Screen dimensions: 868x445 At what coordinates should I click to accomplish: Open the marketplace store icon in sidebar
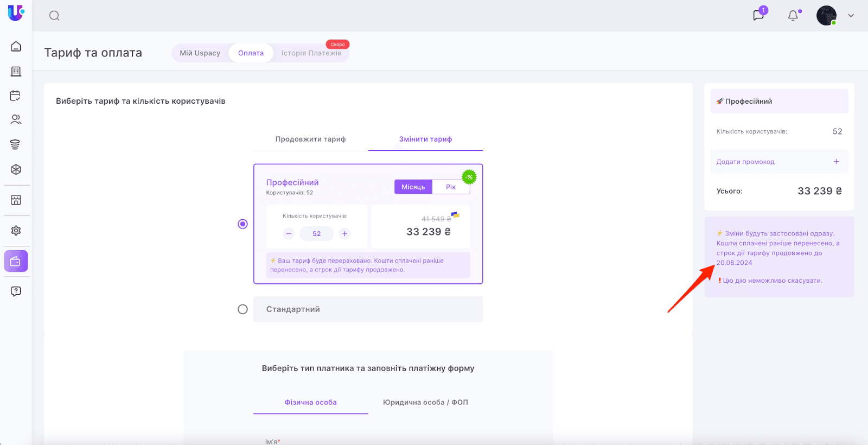click(16, 200)
